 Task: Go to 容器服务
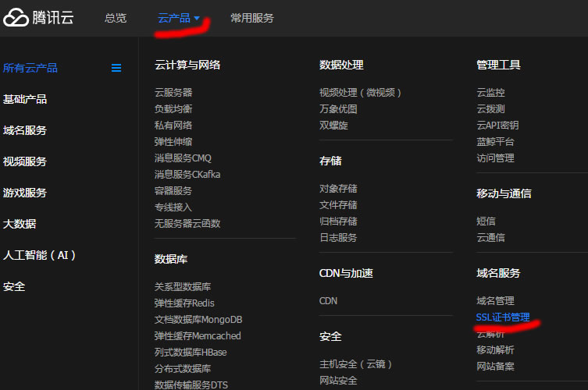pyautogui.click(x=173, y=190)
